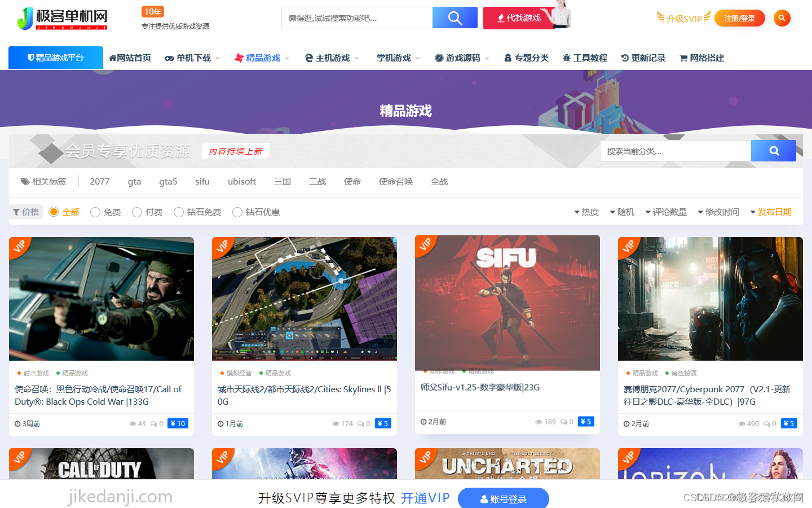
Task: Click the 注册/登录 button
Action: pyautogui.click(x=739, y=17)
